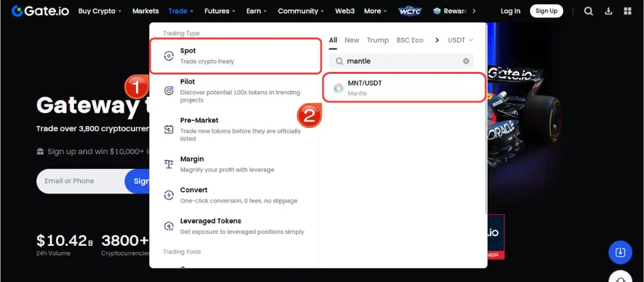Viewport: 644px width, 282px height.
Task: Click the "$10.42B" 24h volume figure
Action: (x=64, y=241)
